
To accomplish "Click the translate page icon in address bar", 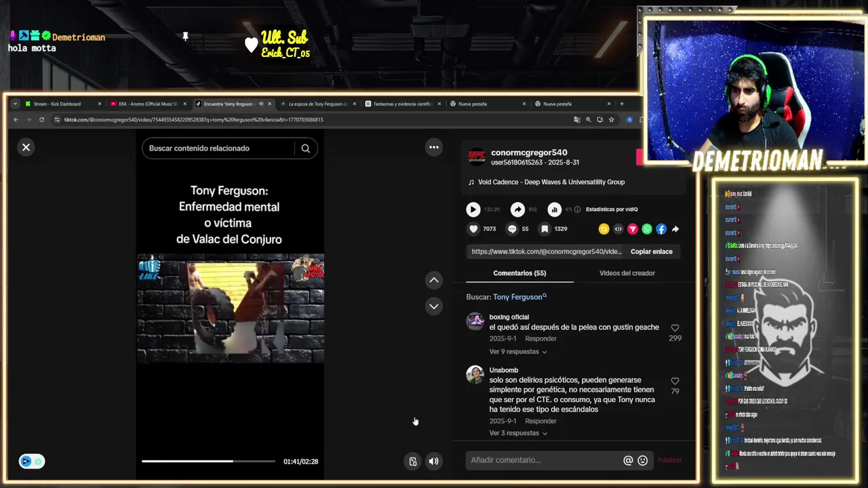I will [576, 119].
